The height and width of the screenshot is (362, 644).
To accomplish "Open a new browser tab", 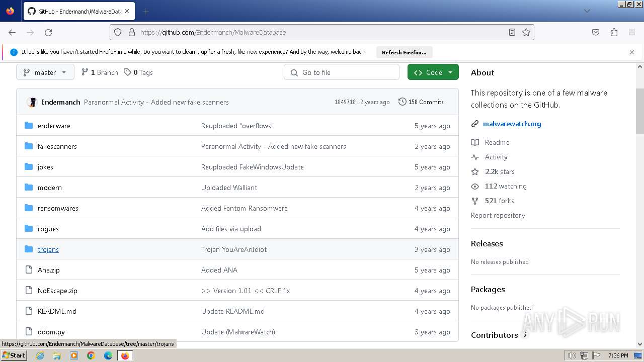I will coord(145,11).
